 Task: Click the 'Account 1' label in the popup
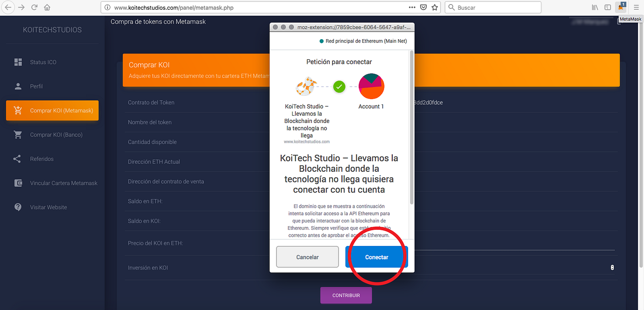click(371, 106)
